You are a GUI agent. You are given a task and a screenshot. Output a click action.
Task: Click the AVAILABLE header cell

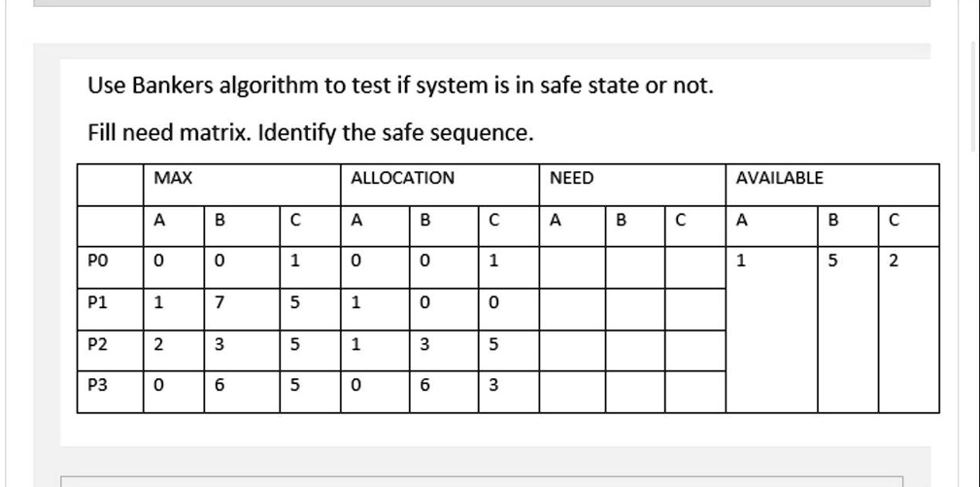(x=832, y=185)
